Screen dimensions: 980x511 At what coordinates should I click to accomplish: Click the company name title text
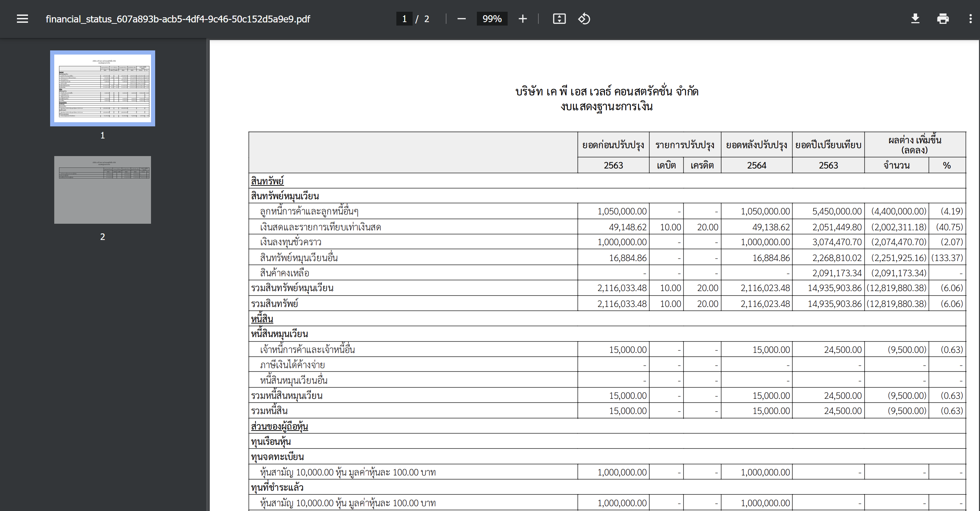606,91
